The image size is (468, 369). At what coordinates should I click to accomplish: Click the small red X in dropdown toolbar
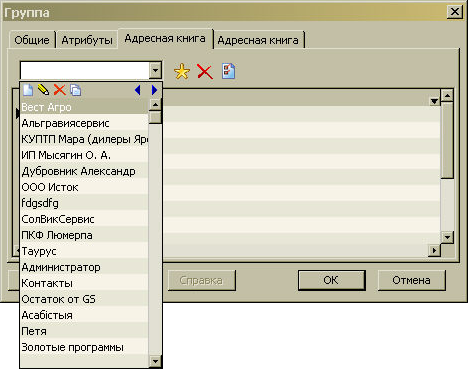(60, 90)
